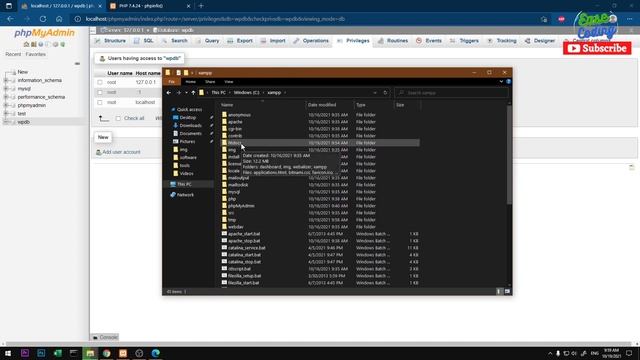Select the apache_start.bat file

point(244,234)
